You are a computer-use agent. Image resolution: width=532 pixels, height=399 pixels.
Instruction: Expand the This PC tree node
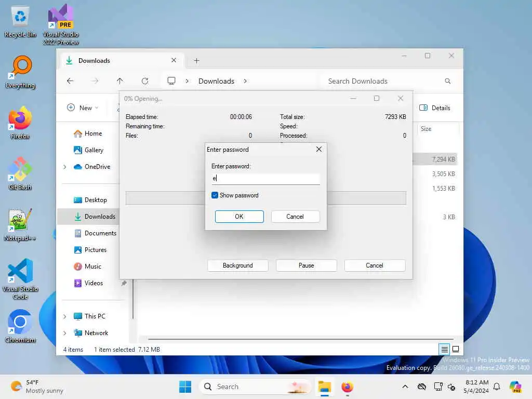coord(65,316)
